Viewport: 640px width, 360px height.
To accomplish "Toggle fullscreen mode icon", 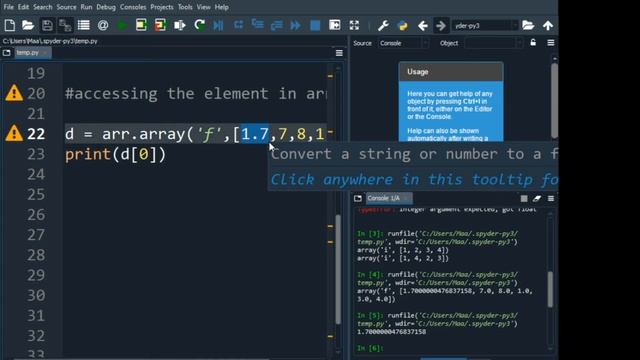I will [x=354, y=25].
